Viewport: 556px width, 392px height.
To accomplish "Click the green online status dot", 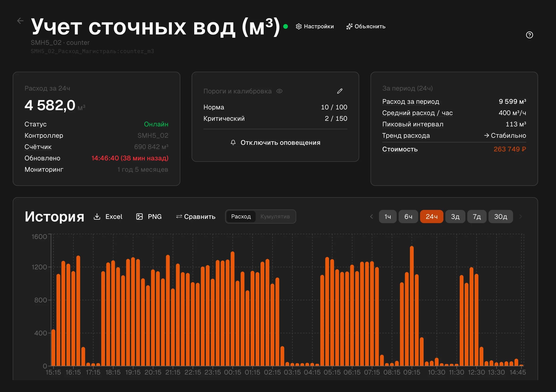I will pos(286,26).
